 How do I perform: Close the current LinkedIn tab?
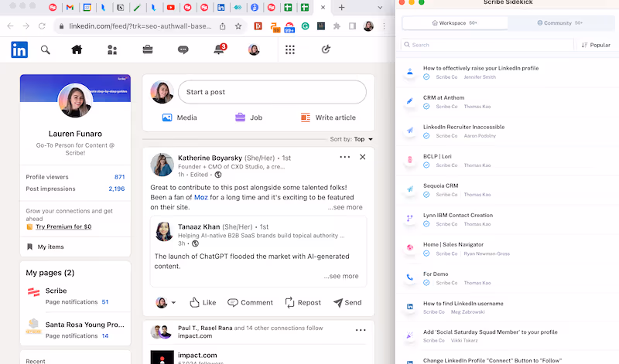pos(323,7)
